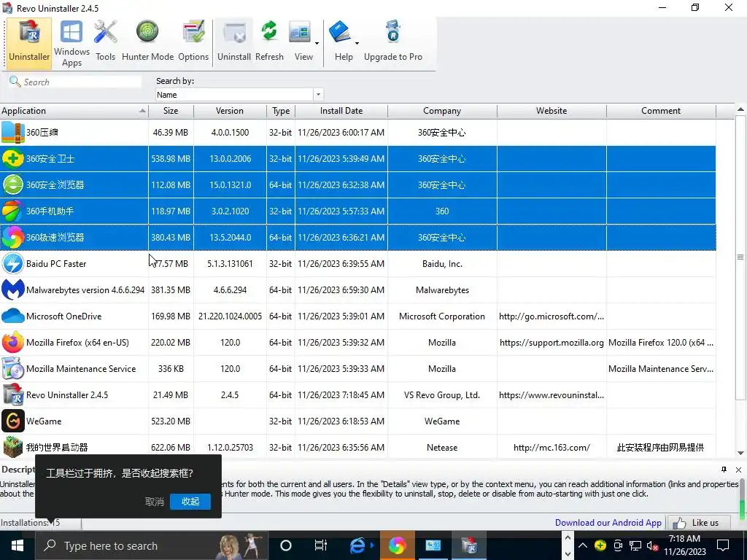The height and width of the screenshot is (560, 747).
Task: Sort by the Install Date column header
Action: pyautogui.click(x=341, y=111)
